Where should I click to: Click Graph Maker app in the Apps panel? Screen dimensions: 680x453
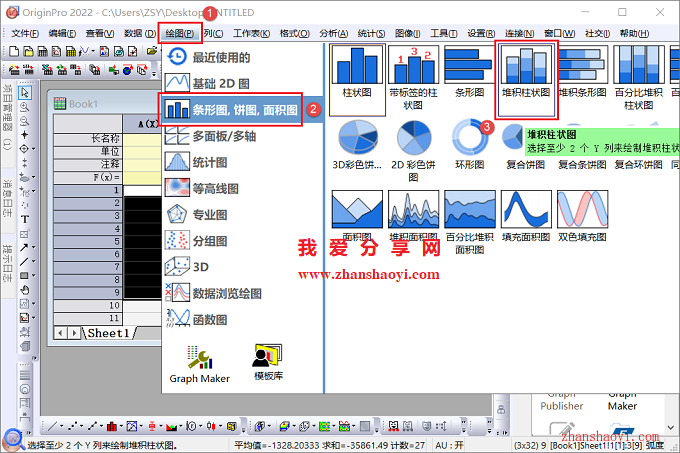[622, 401]
